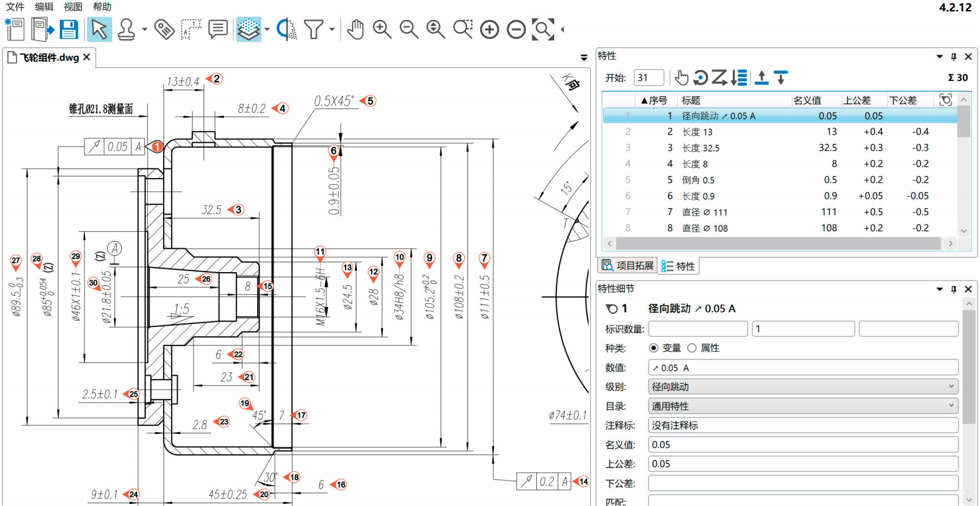Image resolution: width=980 pixels, height=506 pixels.
Task: Select the 变量 radio button
Action: (x=654, y=348)
